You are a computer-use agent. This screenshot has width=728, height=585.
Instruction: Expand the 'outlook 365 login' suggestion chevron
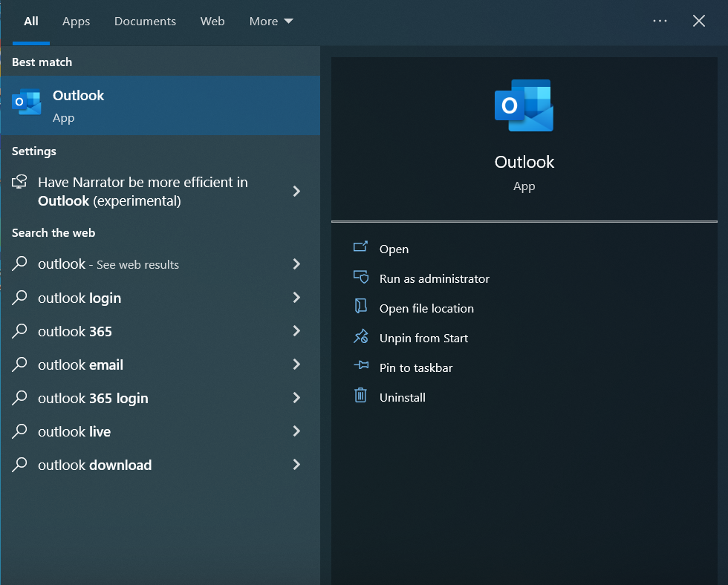click(296, 398)
